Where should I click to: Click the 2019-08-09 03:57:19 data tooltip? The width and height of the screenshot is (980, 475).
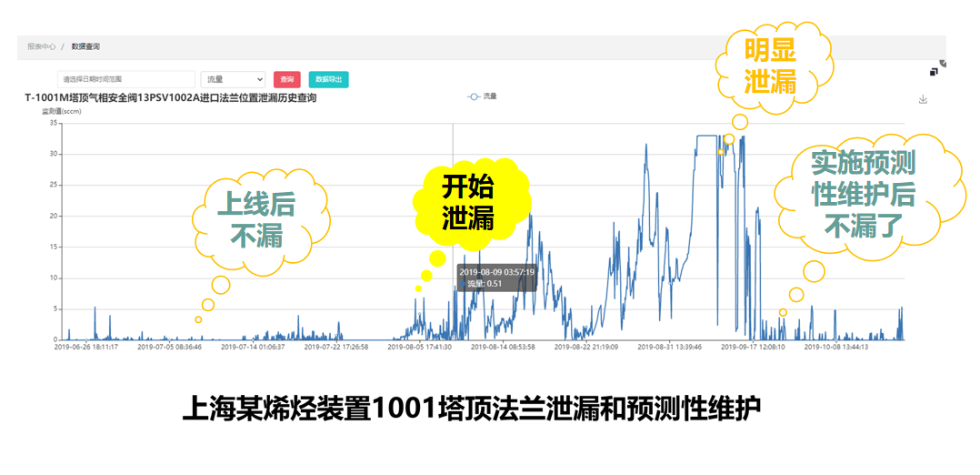tap(496, 278)
